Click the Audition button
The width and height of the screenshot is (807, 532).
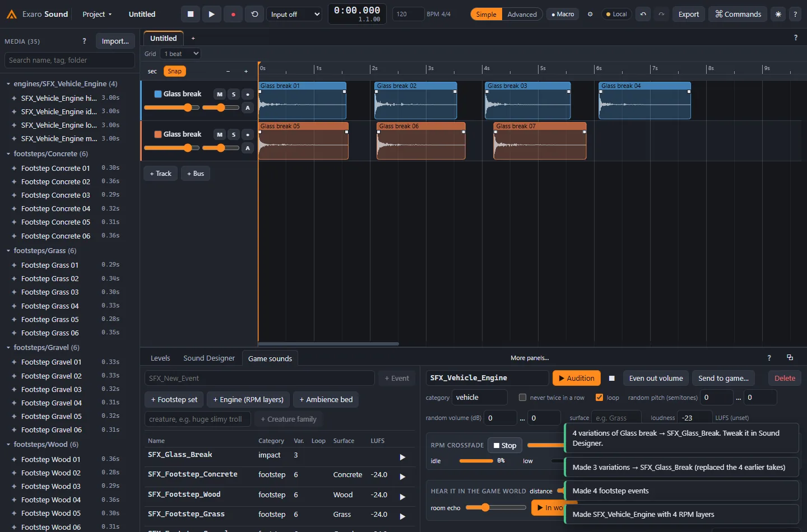577,378
